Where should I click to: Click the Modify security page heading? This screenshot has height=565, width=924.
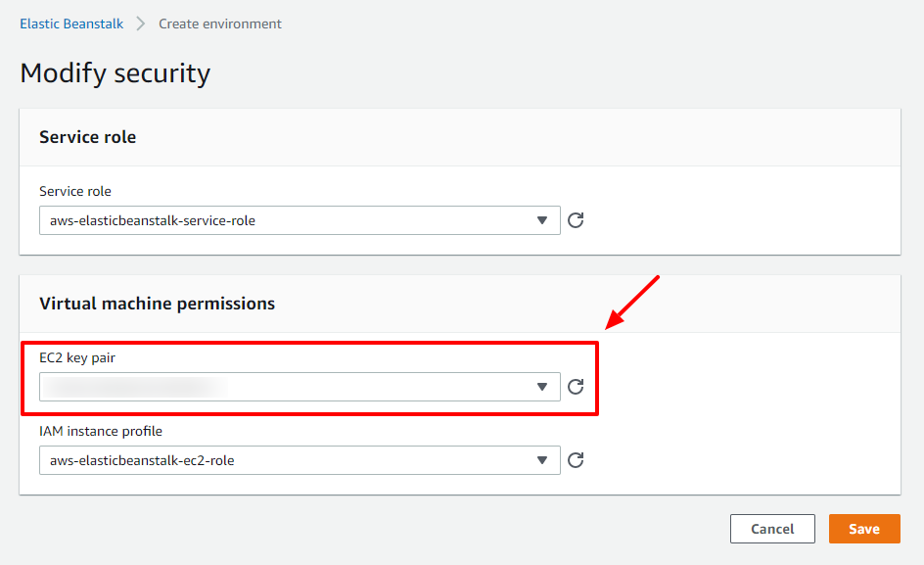[x=115, y=73]
